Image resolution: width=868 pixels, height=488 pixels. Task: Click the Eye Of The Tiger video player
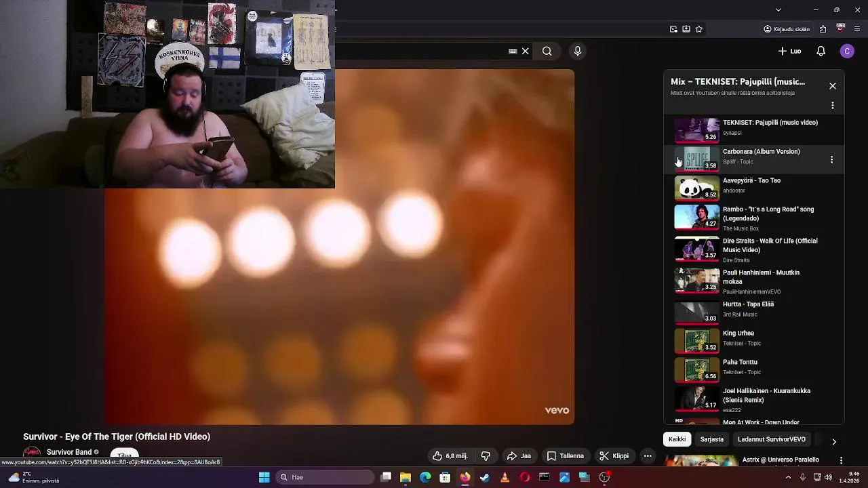coord(339,247)
